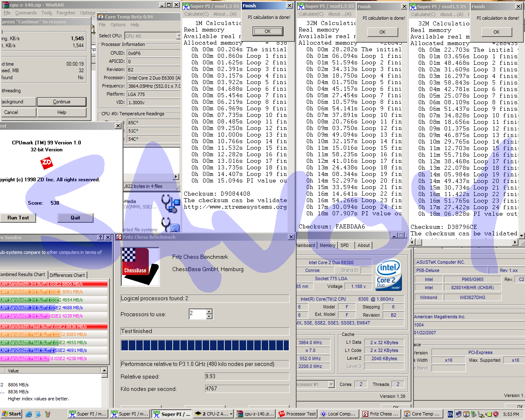Click the Sandra value list scroll up arrow
The width and height of the screenshot is (525, 420).
105,370
